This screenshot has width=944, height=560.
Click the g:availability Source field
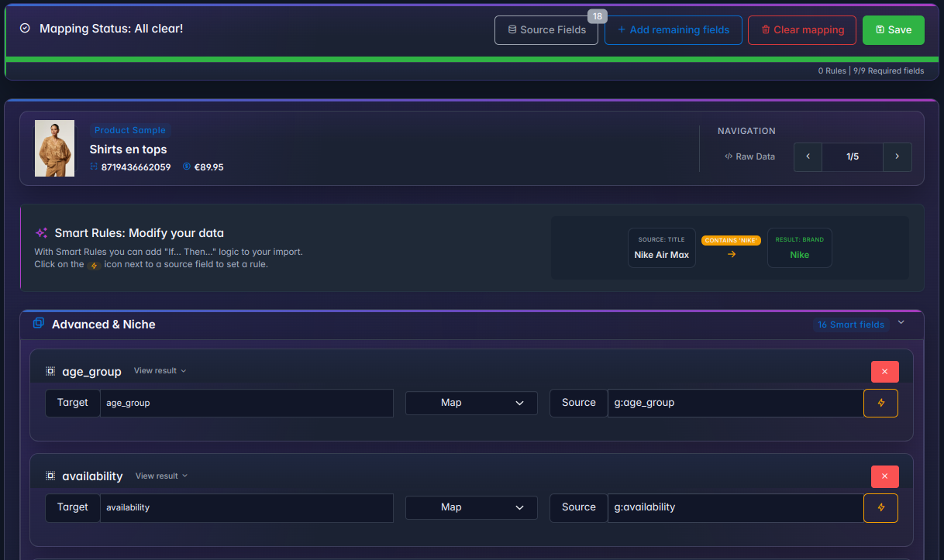pyautogui.click(x=736, y=507)
